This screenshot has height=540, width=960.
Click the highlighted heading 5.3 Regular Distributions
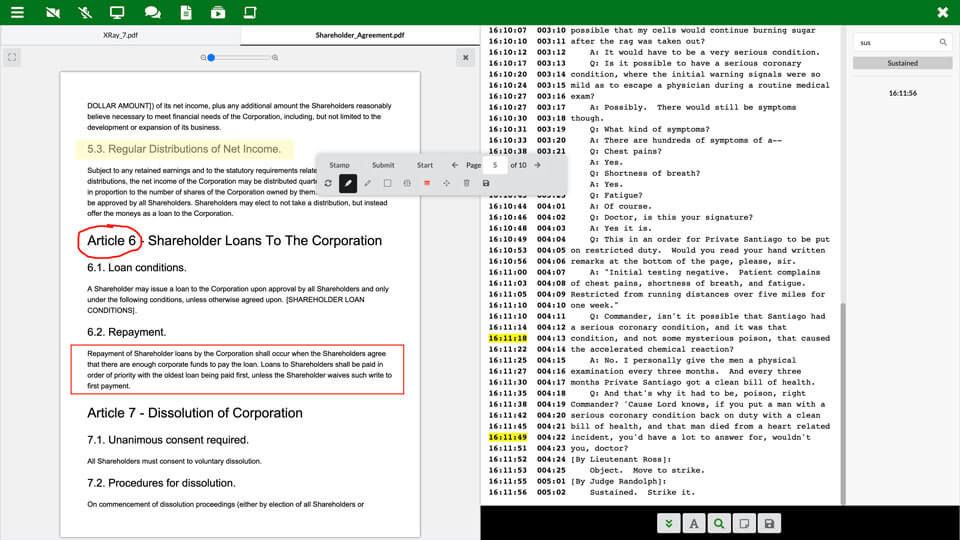[184, 149]
